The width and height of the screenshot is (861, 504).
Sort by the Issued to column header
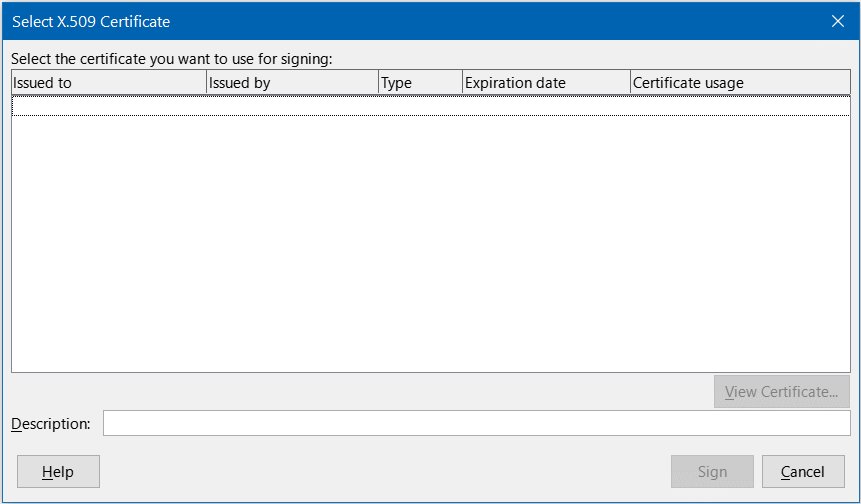pos(109,82)
